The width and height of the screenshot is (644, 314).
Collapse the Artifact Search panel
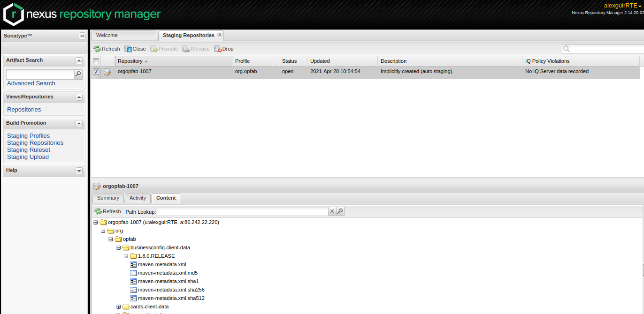(x=79, y=60)
